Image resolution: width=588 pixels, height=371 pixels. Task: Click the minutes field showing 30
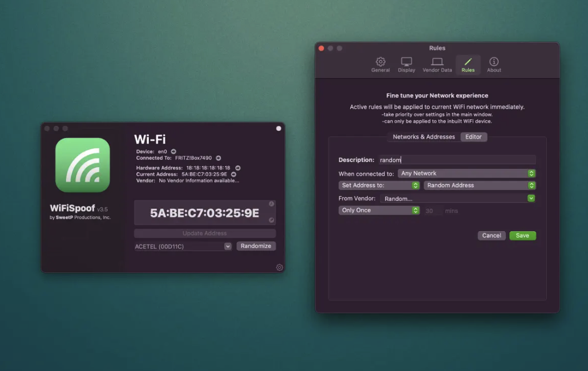[433, 211]
